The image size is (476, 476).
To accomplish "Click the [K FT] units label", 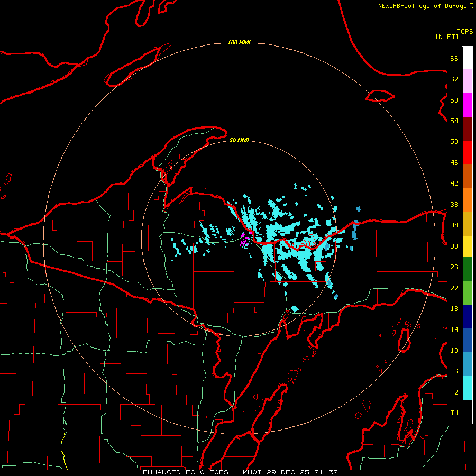I will (x=447, y=36).
